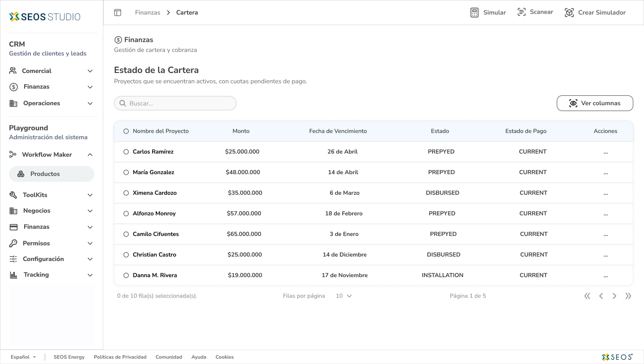Click the Simular calculator icon
The height and width of the screenshot is (364, 644).
pos(475,13)
